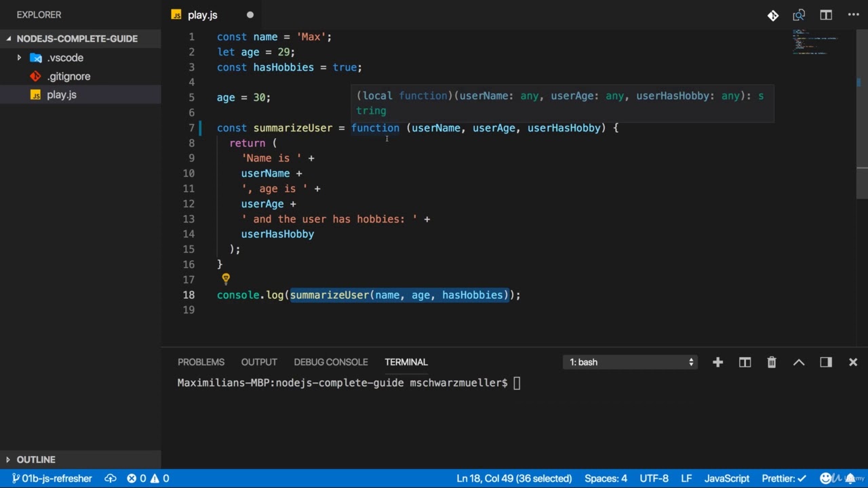Click the 'return' keyword on line 8
The height and width of the screenshot is (488, 868).
click(247, 143)
